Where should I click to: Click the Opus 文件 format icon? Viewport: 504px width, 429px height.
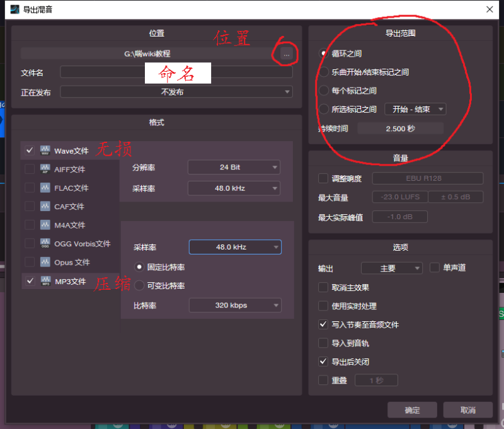[45, 262]
